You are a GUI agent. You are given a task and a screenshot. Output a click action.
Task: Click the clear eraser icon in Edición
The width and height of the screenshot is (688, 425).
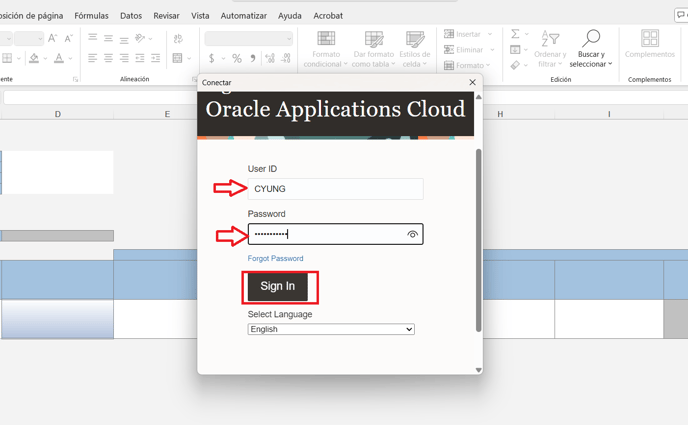[x=515, y=65]
